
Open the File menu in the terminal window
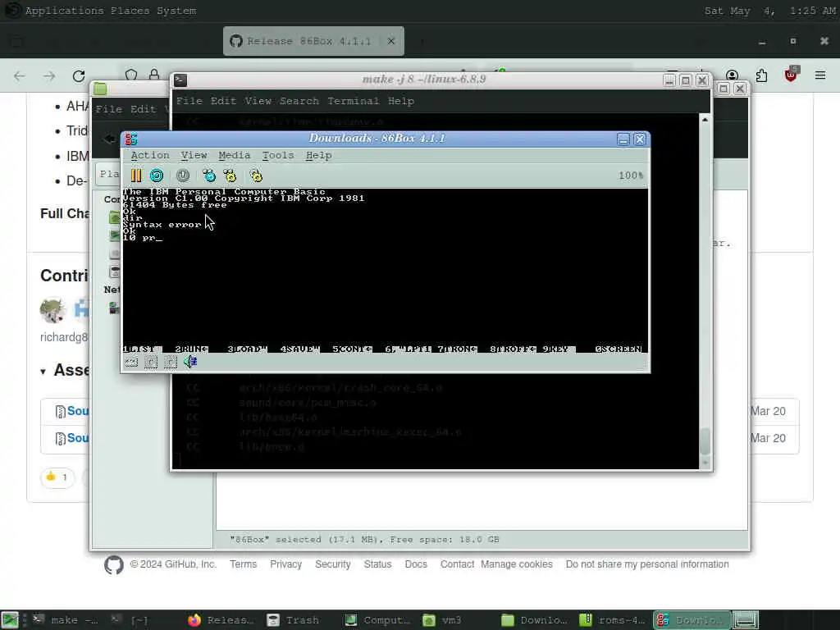tap(189, 101)
